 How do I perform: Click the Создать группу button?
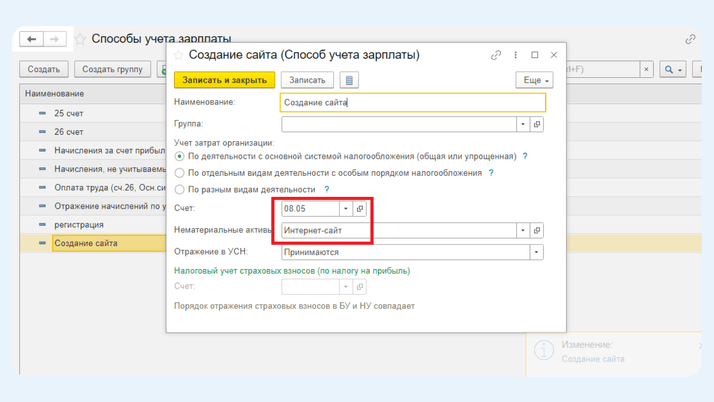coord(112,69)
